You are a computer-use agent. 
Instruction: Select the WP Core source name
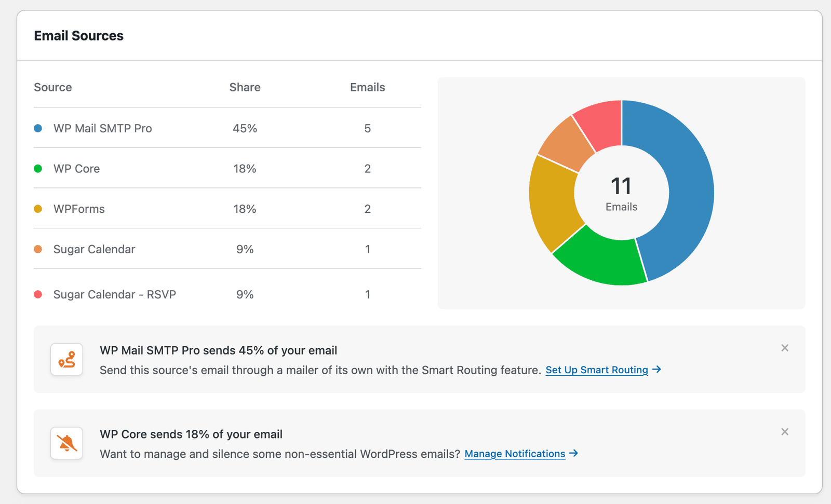(x=77, y=169)
